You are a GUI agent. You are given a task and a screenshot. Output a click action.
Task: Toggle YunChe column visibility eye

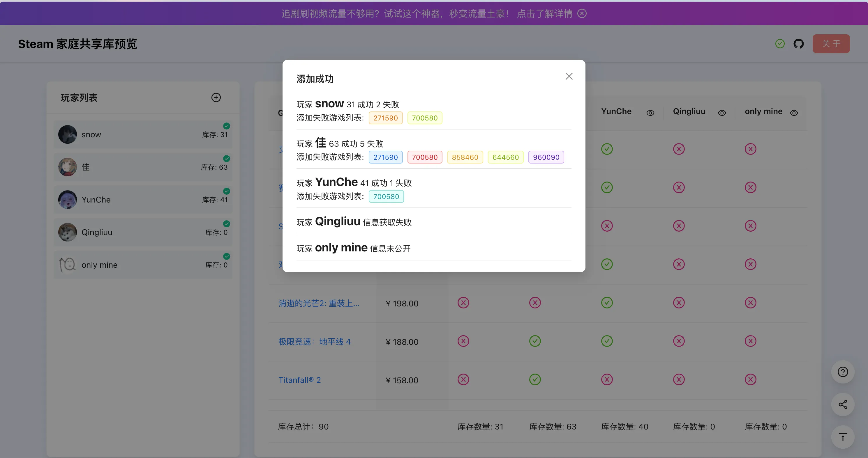(x=650, y=113)
